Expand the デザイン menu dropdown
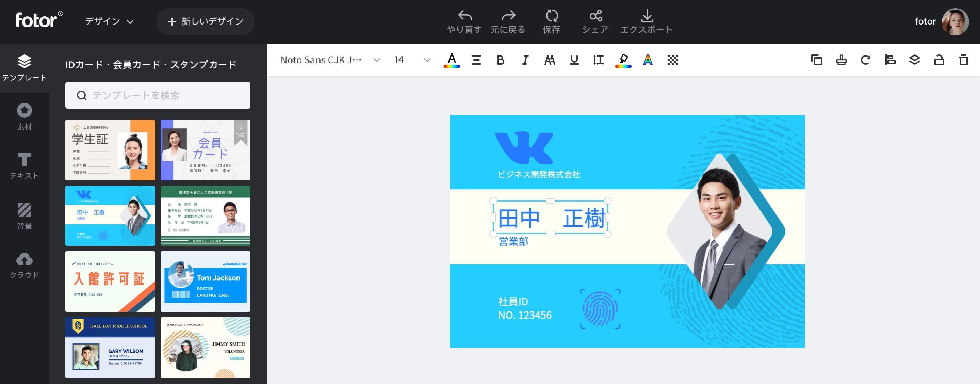 click(x=109, y=22)
